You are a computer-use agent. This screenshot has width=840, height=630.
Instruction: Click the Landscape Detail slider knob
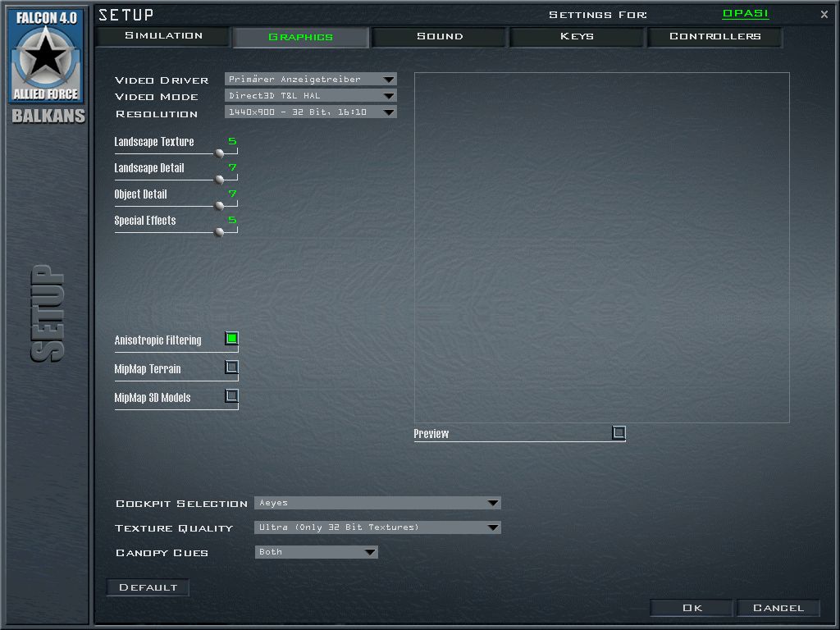(x=219, y=180)
